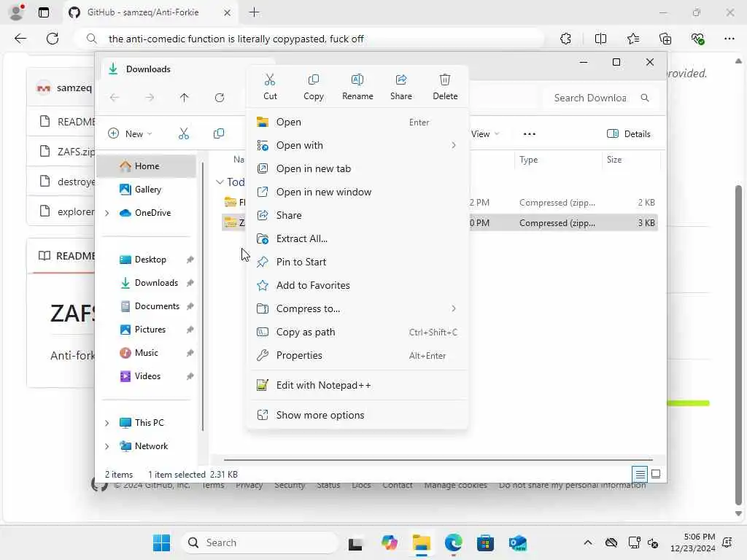Image resolution: width=747 pixels, height=560 pixels.
Task: Go up one folder with the Up arrow
Action: click(185, 98)
